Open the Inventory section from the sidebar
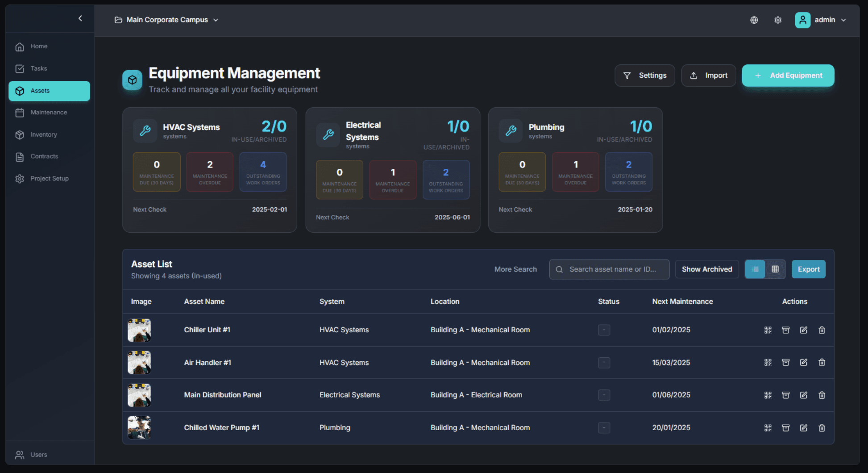This screenshot has height=473, width=868. pyautogui.click(x=43, y=134)
